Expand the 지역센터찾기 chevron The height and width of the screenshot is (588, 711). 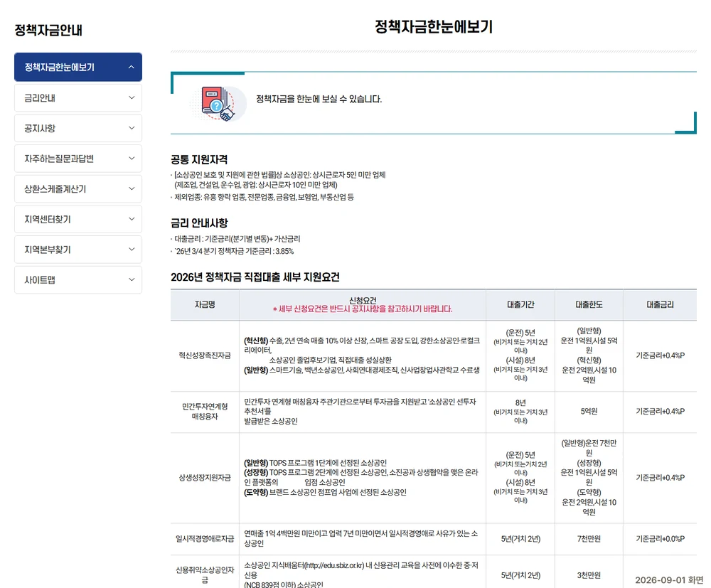tap(132, 219)
